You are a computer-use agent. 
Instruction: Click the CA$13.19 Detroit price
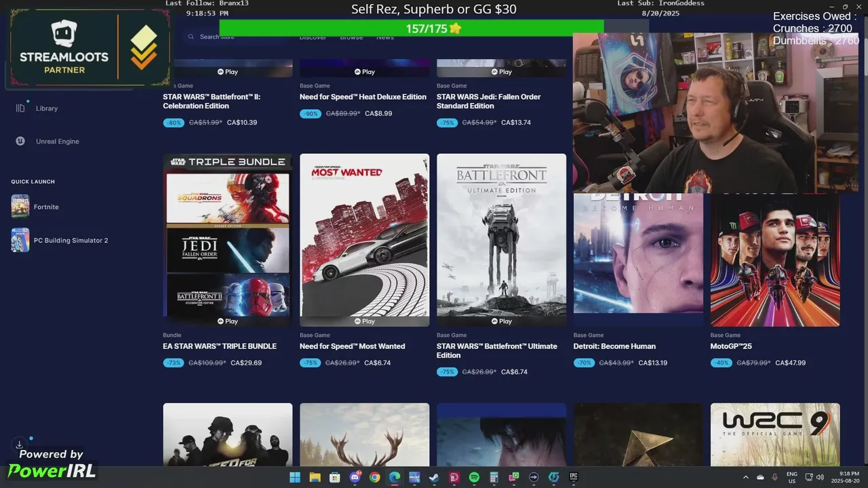tap(653, 363)
